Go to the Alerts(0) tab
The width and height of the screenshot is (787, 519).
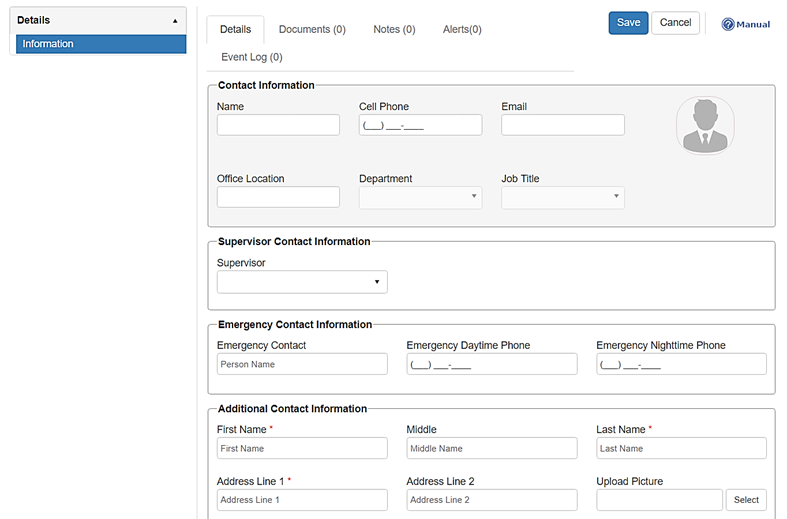point(462,30)
